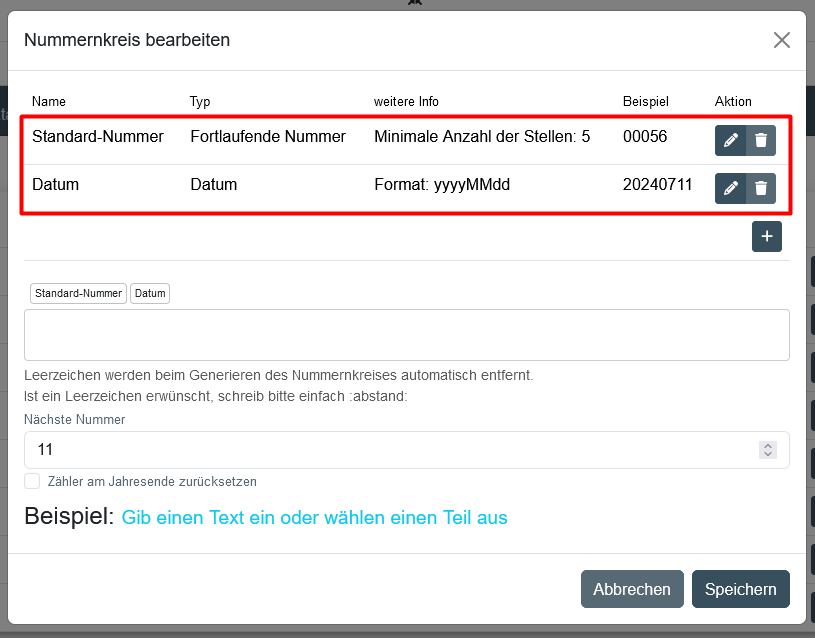Enable Zähler am Jahresende zurücksetzen checkbox
This screenshot has height=638, width=815.
point(33,481)
